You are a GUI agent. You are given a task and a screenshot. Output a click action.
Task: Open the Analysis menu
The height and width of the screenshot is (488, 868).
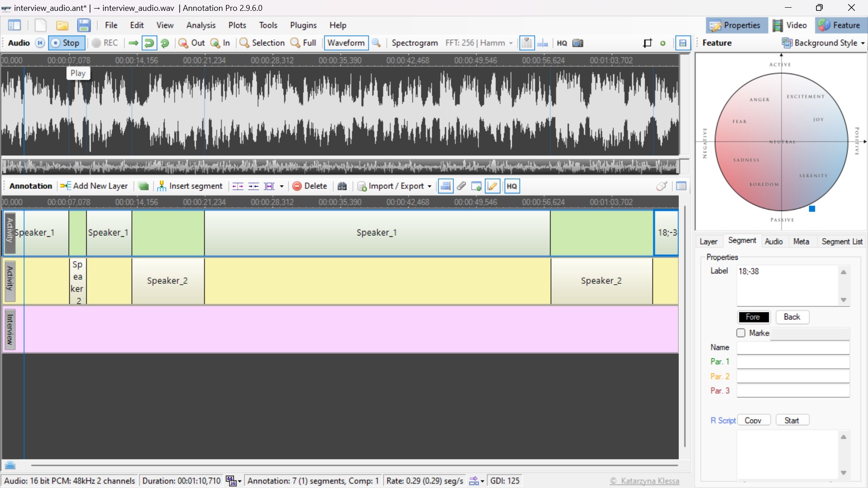point(201,25)
